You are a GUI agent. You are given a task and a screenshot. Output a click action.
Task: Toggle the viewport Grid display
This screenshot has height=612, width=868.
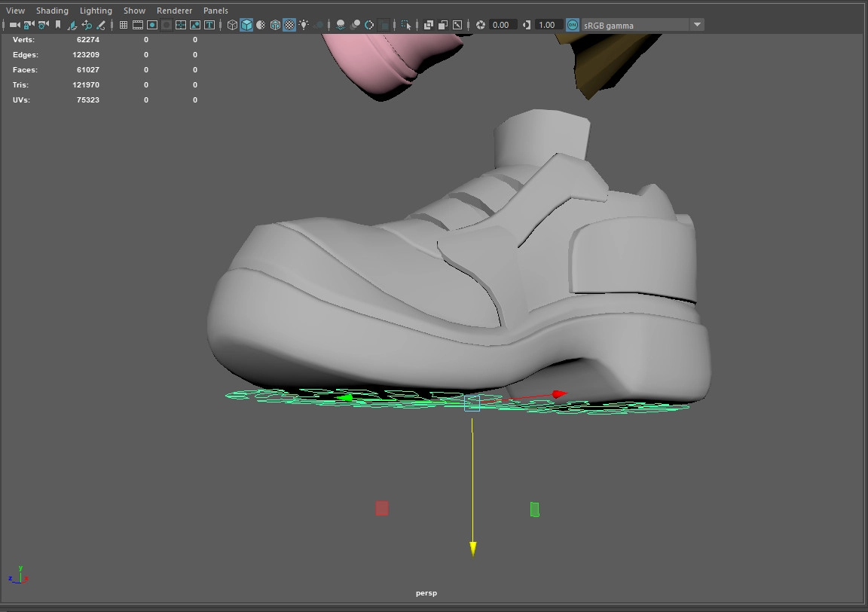(x=124, y=25)
